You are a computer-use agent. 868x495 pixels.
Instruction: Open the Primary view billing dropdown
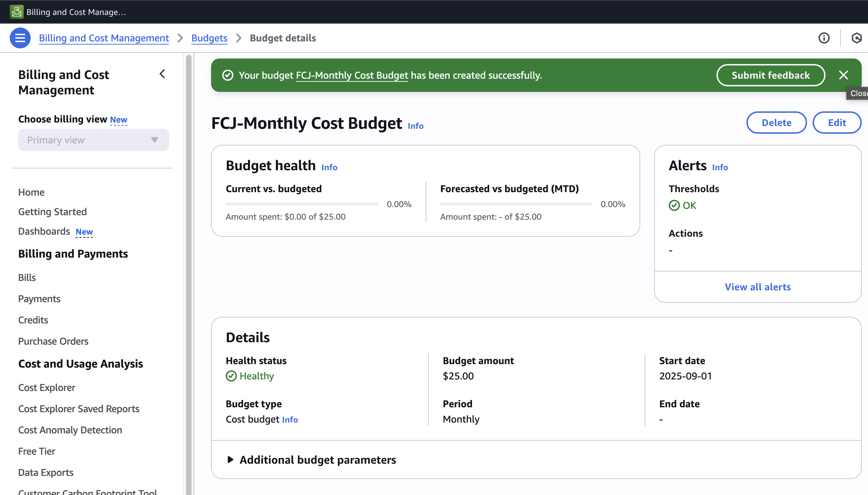point(93,140)
